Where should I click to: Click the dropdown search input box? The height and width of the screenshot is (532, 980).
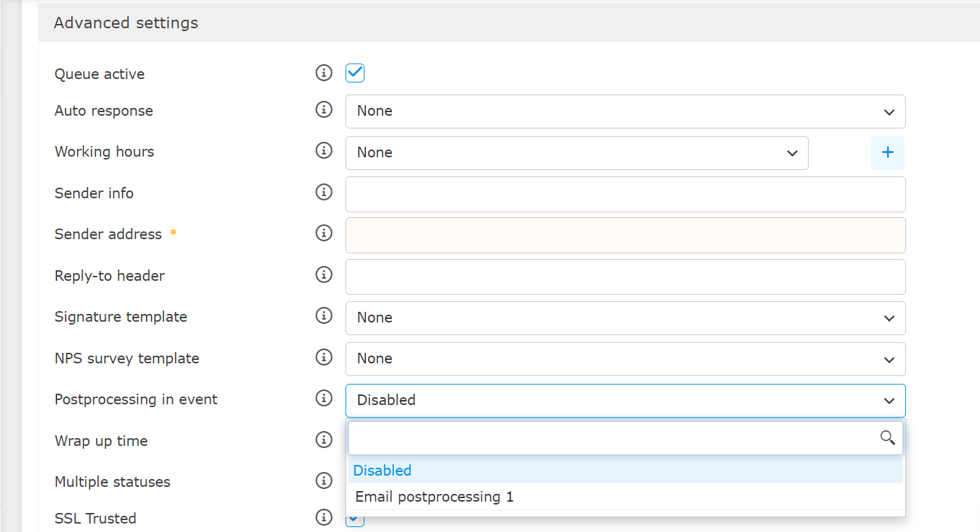(x=625, y=438)
